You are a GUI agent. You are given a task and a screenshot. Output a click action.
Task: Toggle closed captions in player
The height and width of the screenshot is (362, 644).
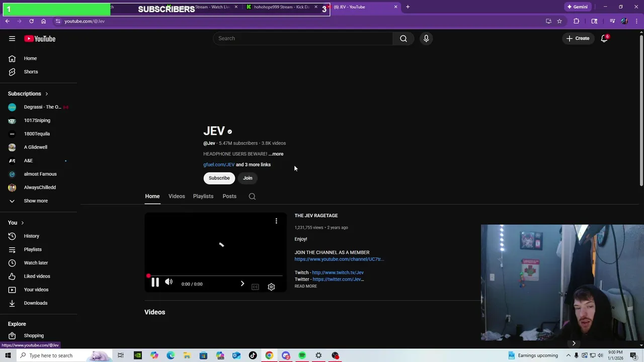[x=255, y=287]
